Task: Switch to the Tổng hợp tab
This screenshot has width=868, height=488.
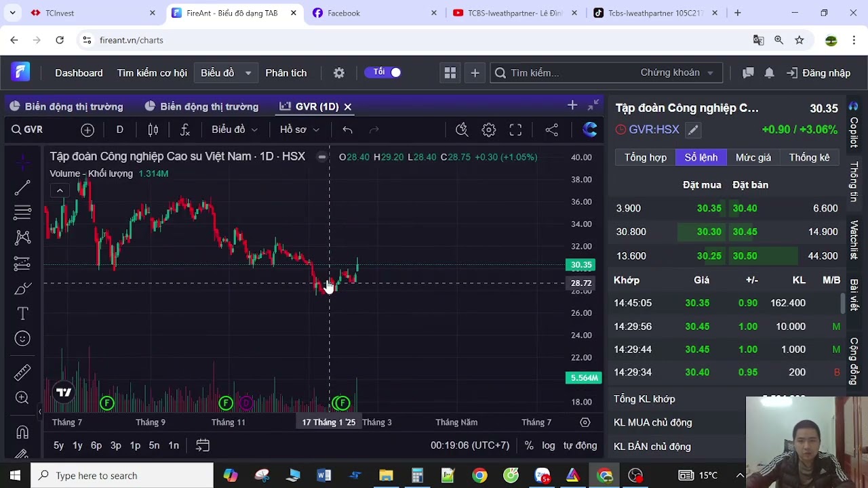Action: (x=645, y=157)
